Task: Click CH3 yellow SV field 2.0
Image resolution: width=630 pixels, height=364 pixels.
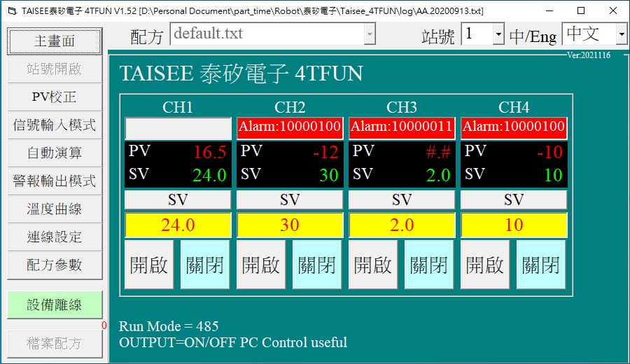Action: click(402, 225)
